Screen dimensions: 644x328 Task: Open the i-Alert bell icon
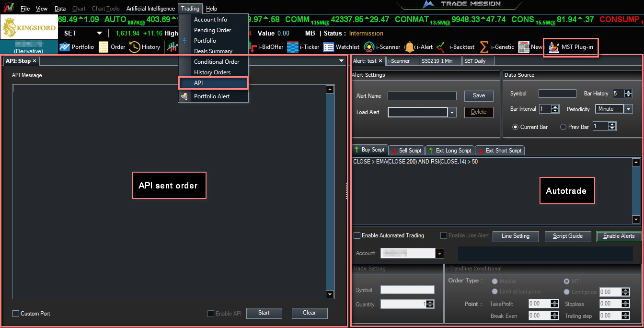coord(409,47)
